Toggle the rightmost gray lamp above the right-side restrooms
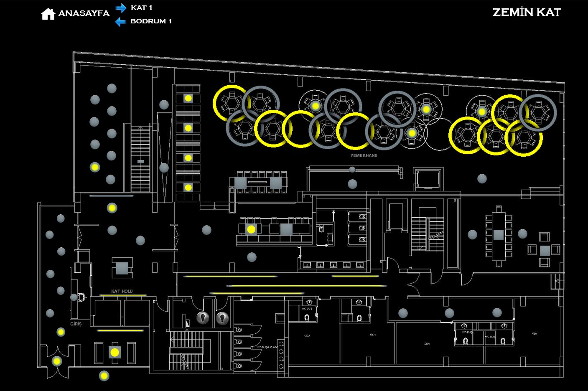Screen dimensions: 588x391 [497, 312]
